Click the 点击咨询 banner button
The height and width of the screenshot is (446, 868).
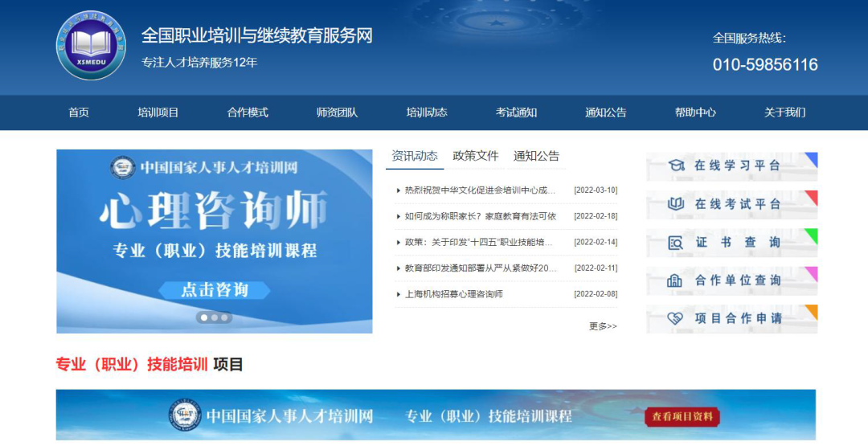[215, 290]
